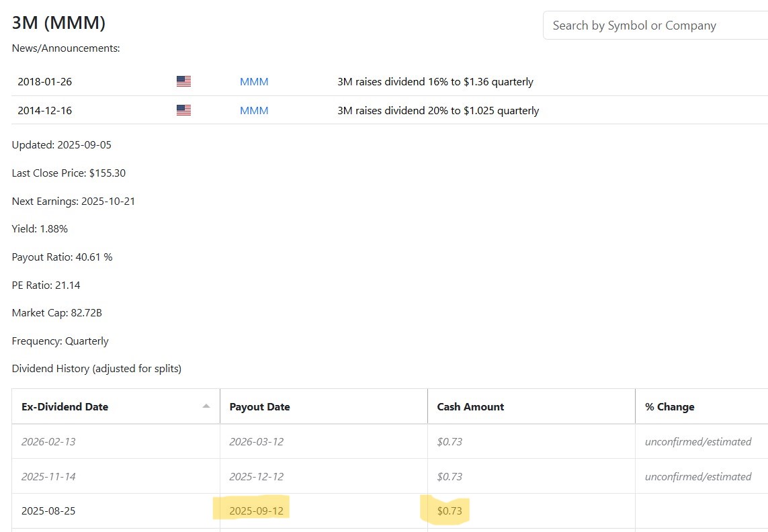The width and height of the screenshot is (768, 532).
Task: Focus the Search by Symbol or Company field
Action: click(x=655, y=26)
